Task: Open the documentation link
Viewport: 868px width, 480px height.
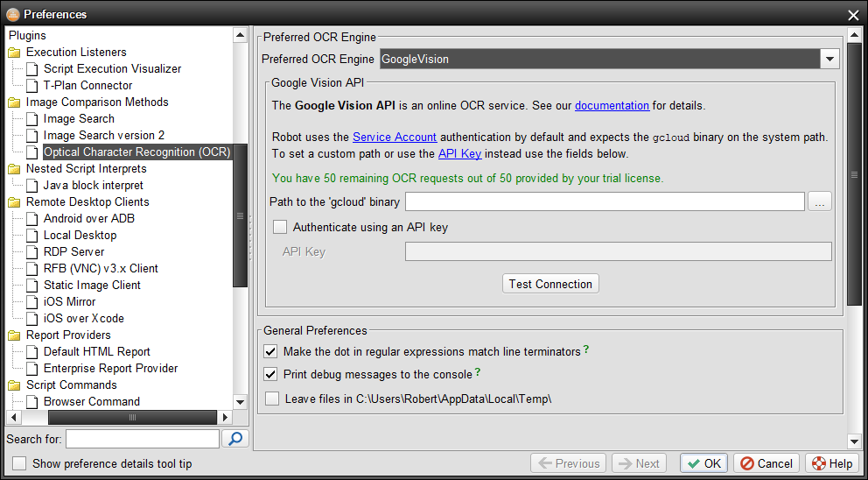Action: 612,106
